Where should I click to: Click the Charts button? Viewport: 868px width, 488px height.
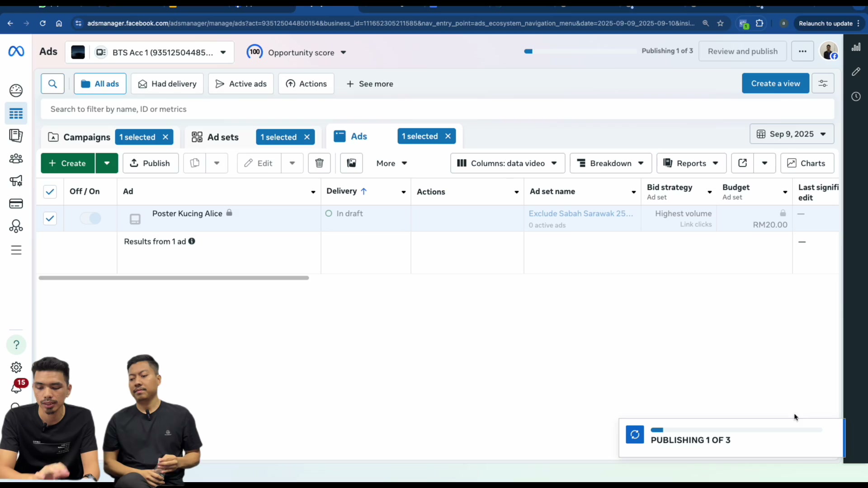click(807, 163)
